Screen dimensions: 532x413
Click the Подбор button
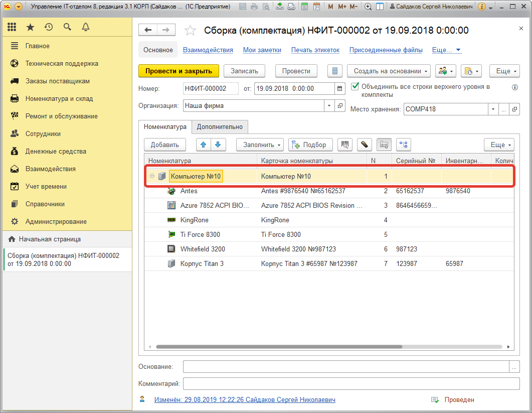point(310,145)
